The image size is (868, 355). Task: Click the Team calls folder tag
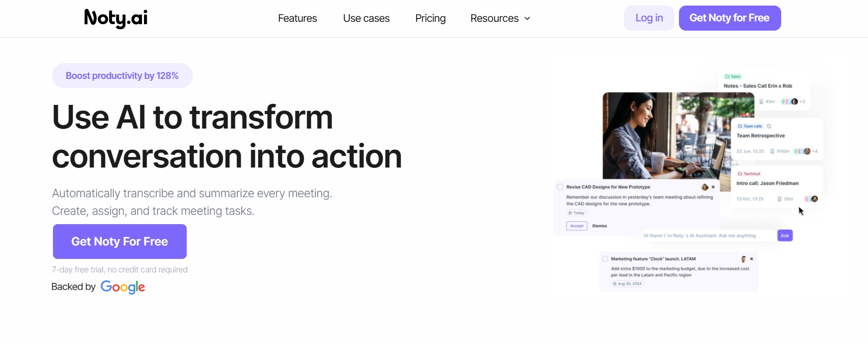[x=750, y=126]
